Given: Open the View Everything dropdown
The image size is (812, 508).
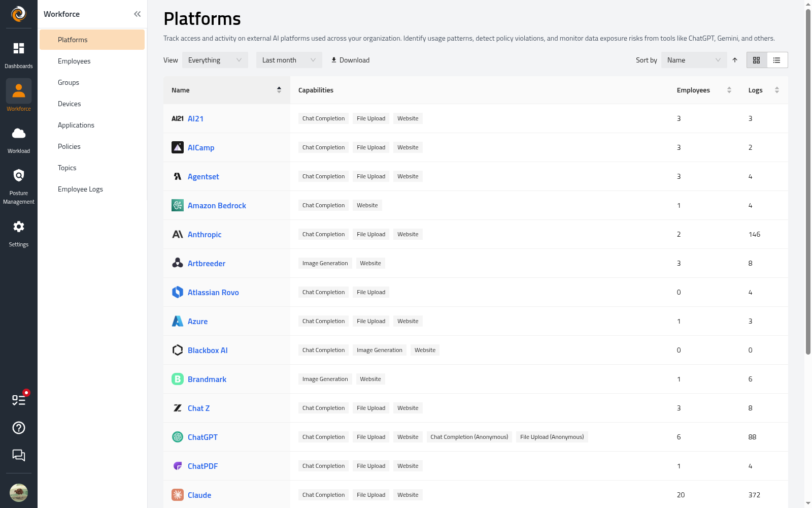Looking at the screenshot, I should coord(215,60).
